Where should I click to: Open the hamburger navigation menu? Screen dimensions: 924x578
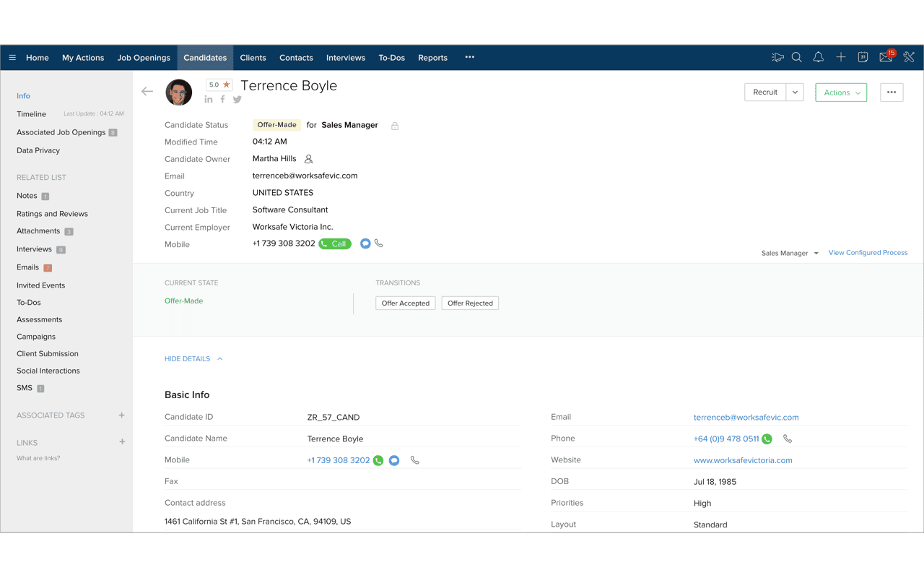[x=12, y=58]
